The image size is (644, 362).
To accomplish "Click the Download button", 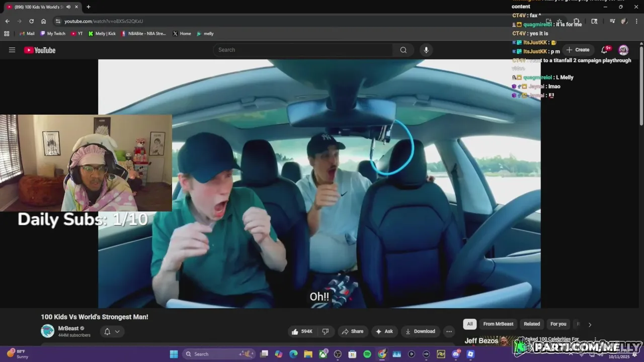I will tap(420, 331).
